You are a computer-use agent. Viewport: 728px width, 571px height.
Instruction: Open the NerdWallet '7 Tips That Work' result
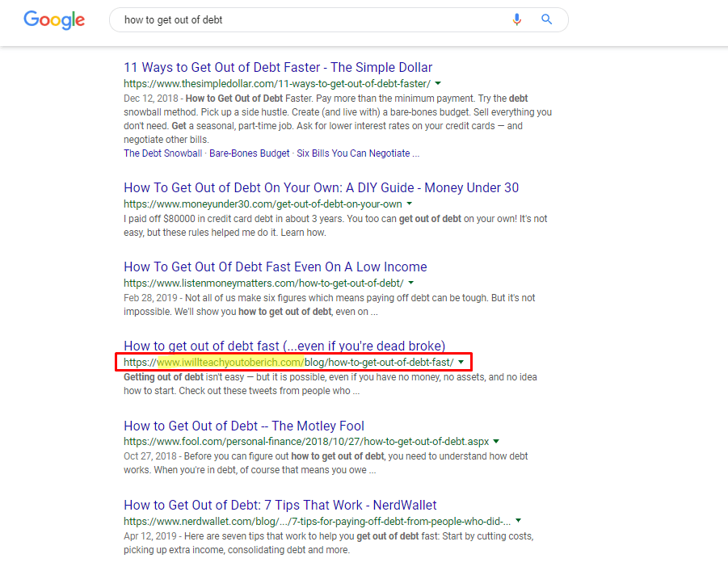(280, 505)
